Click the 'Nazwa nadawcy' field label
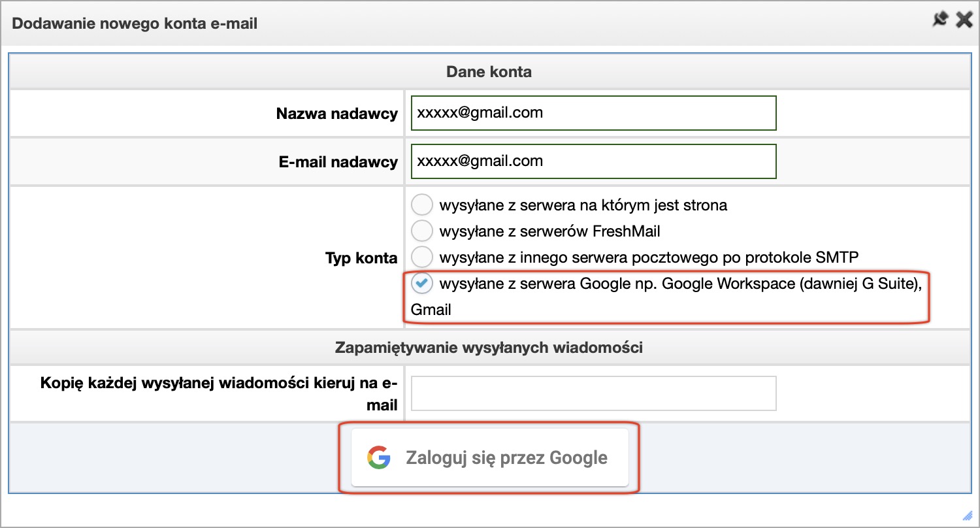 pos(336,114)
